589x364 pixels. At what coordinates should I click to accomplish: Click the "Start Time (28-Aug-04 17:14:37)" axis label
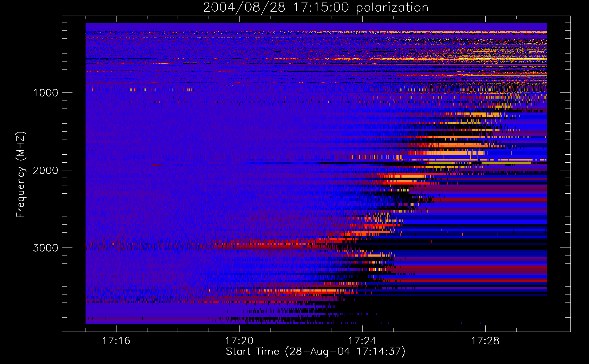pyautogui.click(x=316, y=352)
